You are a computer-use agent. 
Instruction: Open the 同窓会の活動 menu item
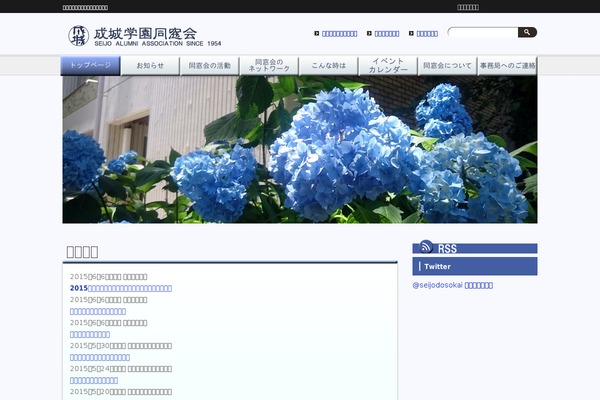209,65
